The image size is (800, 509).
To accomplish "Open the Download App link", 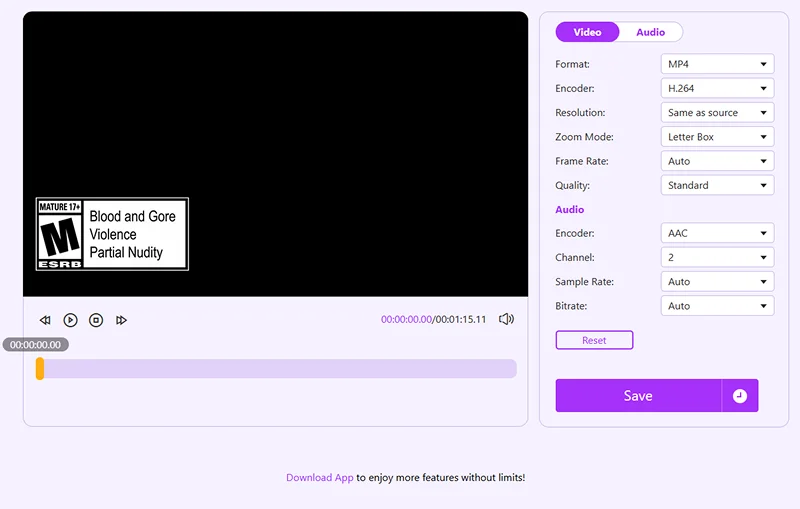I will (319, 478).
